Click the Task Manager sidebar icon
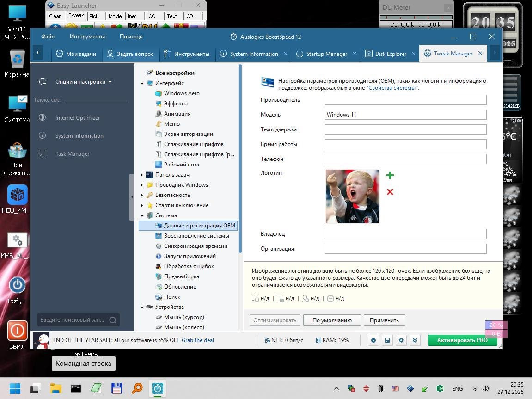This screenshot has width=532, height=399. (43, 153)
